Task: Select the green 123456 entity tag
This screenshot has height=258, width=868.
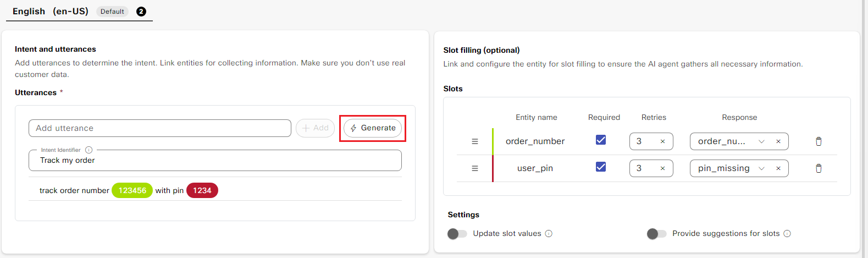Action: point(132,190)
